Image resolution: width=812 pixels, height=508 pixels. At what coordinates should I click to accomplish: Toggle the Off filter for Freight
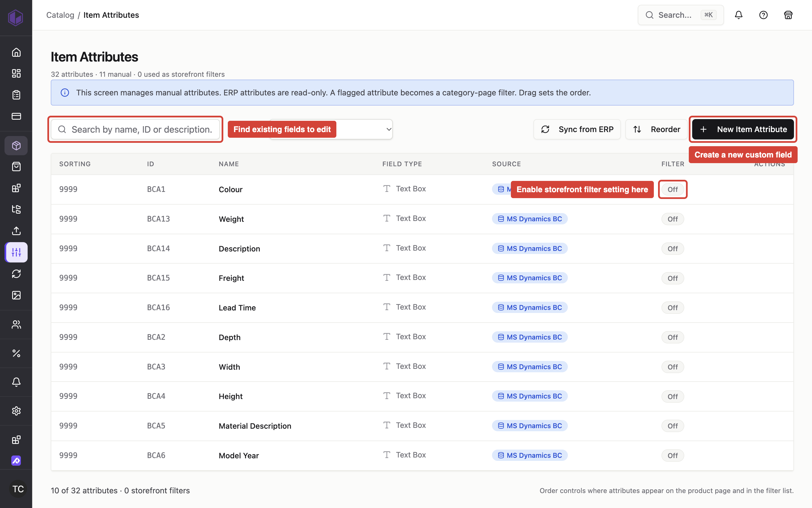tap(672, 278)
